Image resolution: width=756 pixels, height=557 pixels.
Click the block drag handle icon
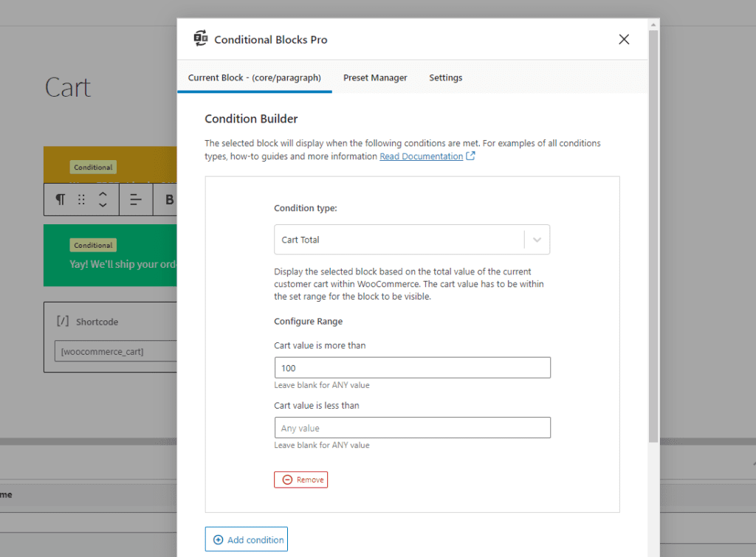pyautogui.click(x=81, y=199)
